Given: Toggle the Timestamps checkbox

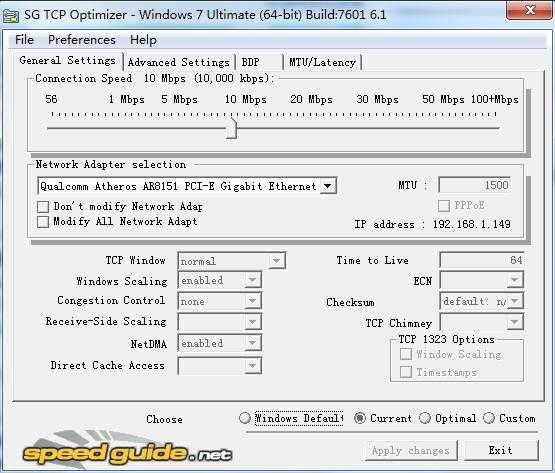Looking at the screenshot, I should tap(406, 372).
